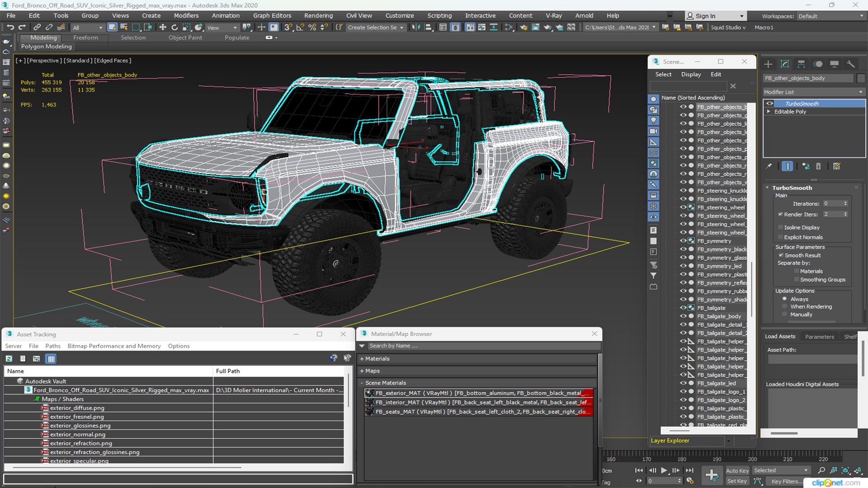Switch to Object Paint ribbon tab
Screen dimensions: 868x488
click(185, 38)
